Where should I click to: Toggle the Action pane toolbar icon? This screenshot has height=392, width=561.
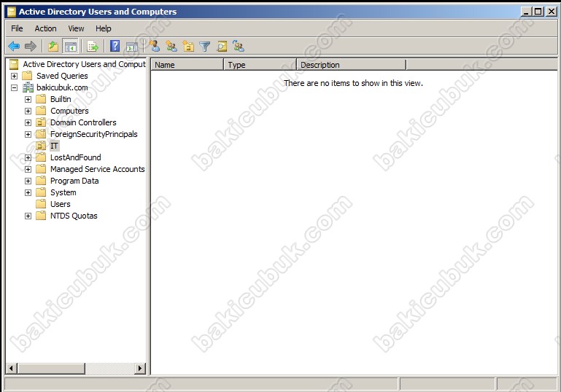(132, 47)
